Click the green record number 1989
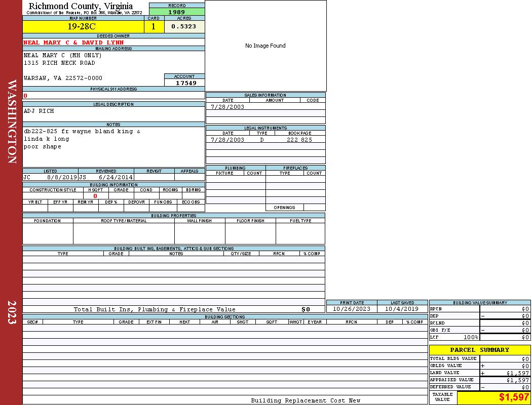 (x=177, y=12)
